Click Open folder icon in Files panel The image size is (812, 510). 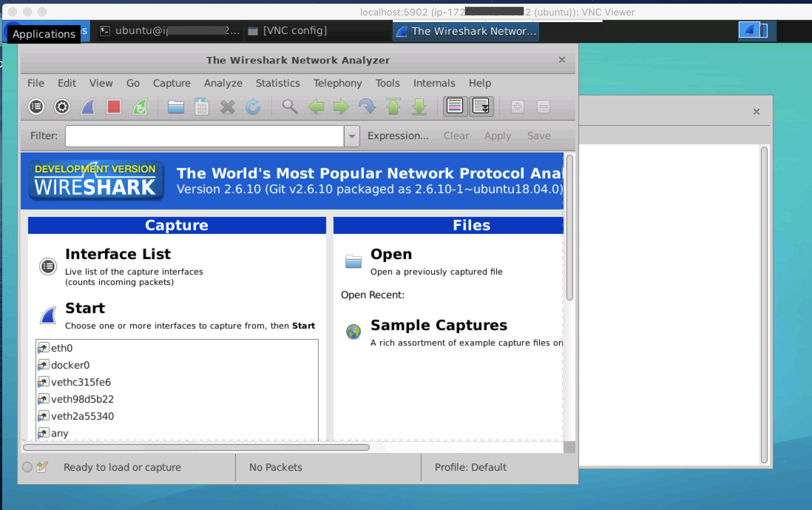[353, 261]
